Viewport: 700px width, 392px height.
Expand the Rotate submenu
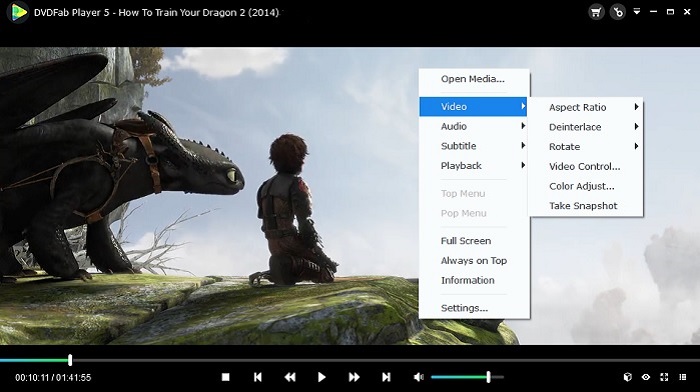(x=586, y=146)
